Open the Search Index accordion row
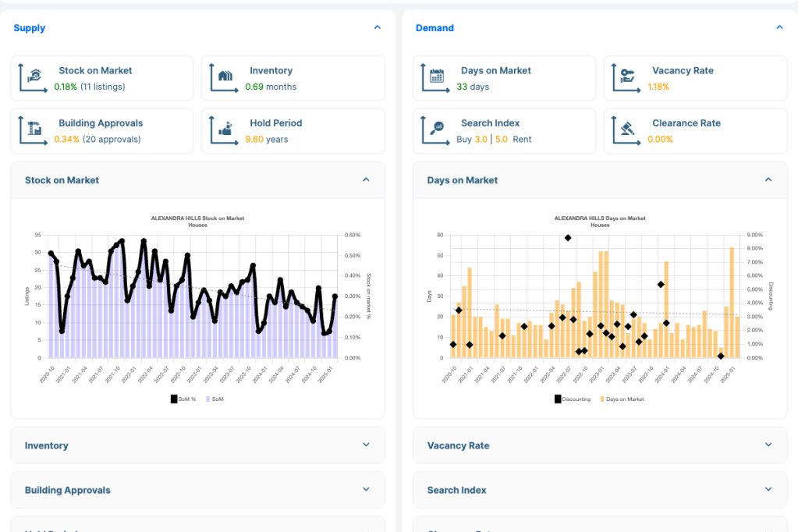The height and width of the screenshot is (532, 798). (599, 490)
